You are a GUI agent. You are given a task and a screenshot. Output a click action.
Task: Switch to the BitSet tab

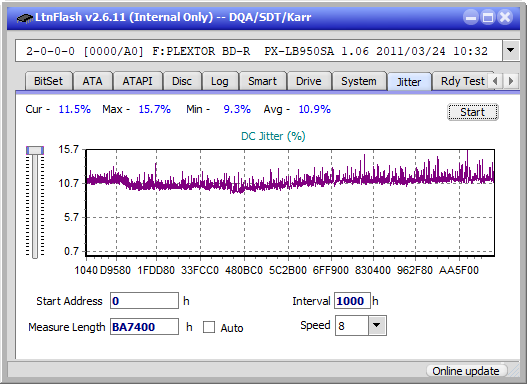(48, 81)
